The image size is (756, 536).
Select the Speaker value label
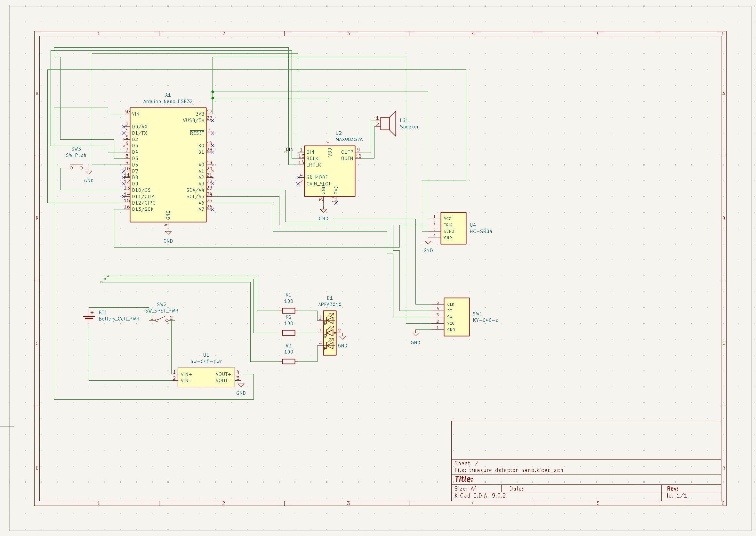click(x=409, y=127)
